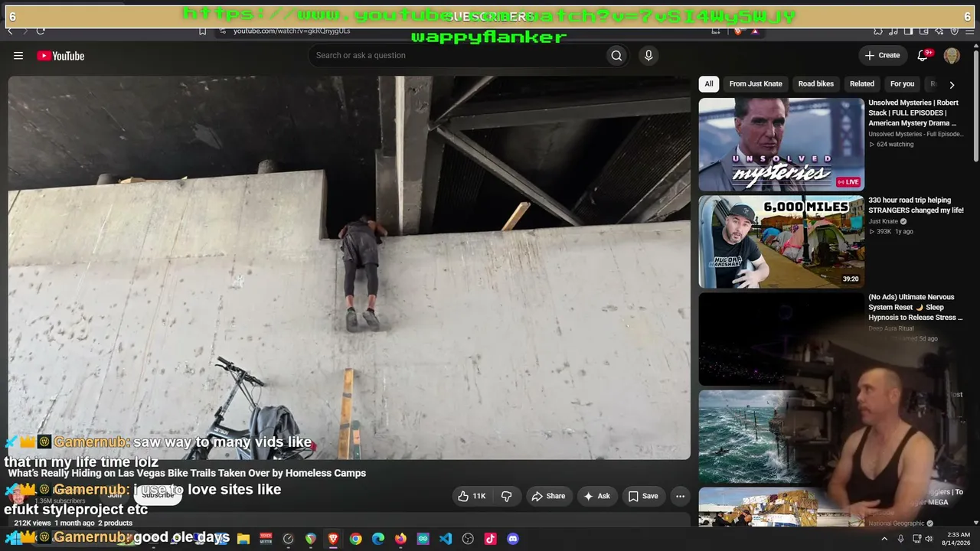Click the magnifier search button
Viewport: 980px width, 551px height.
[x=616, y=55]
